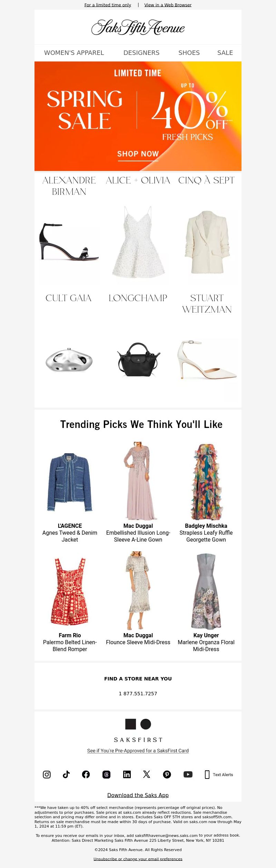
Task: Select the L'AGENCE tweed denim jacket thumbnail
Action: 70,482
